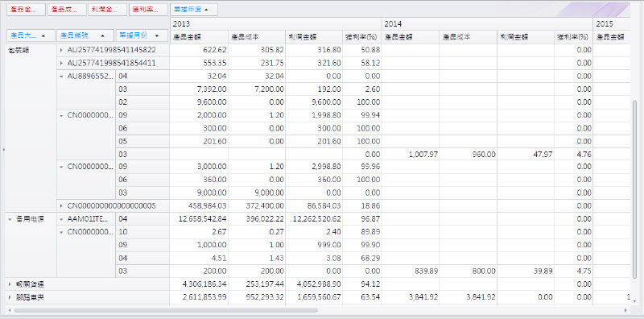The width and height of the screenshot is (644, 319).
Task: Click the 產品金額 header under 2014
Action: 411,37
